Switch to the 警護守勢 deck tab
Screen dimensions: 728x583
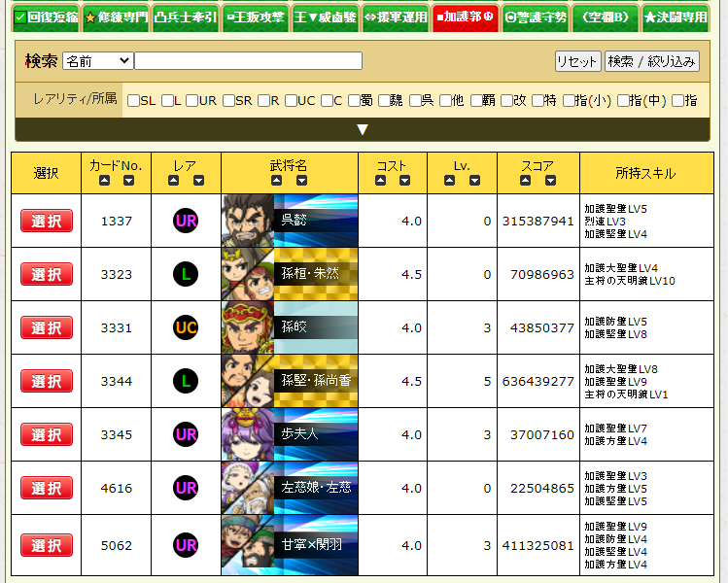(536, 17)
